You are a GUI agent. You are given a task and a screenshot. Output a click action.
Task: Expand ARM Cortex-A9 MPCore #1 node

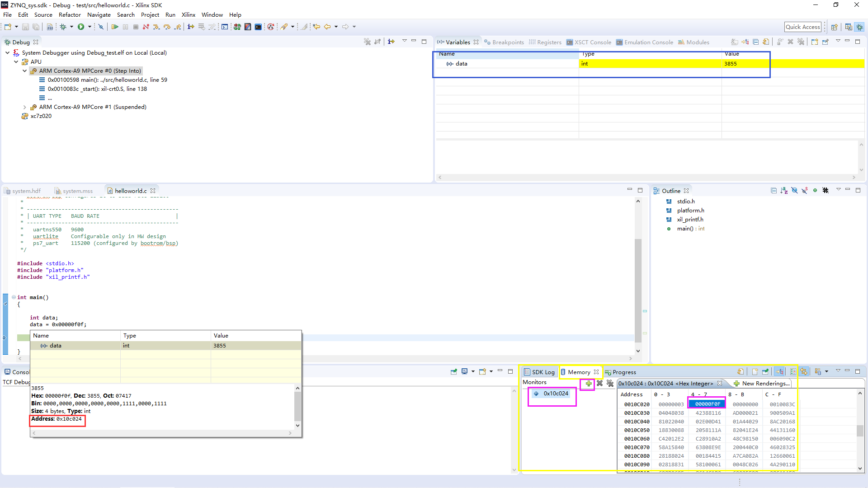click(24, 107)
